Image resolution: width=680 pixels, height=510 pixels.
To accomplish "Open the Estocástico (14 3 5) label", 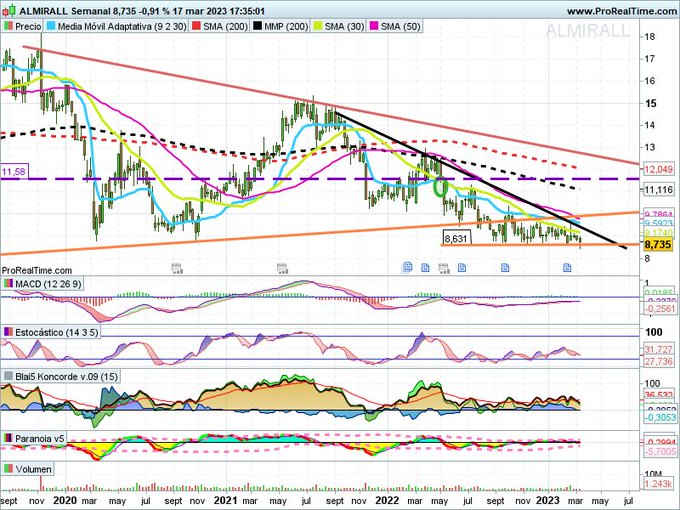I will coord(57,332).
